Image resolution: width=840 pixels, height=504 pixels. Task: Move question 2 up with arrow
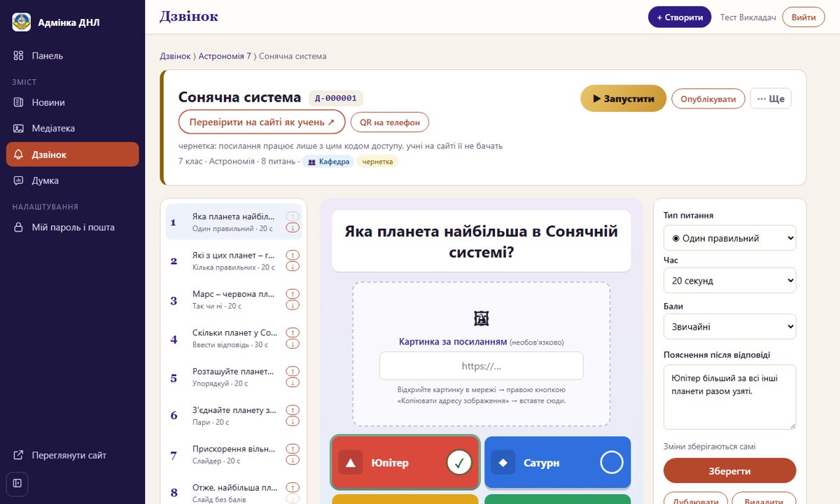tap(293, 255)
